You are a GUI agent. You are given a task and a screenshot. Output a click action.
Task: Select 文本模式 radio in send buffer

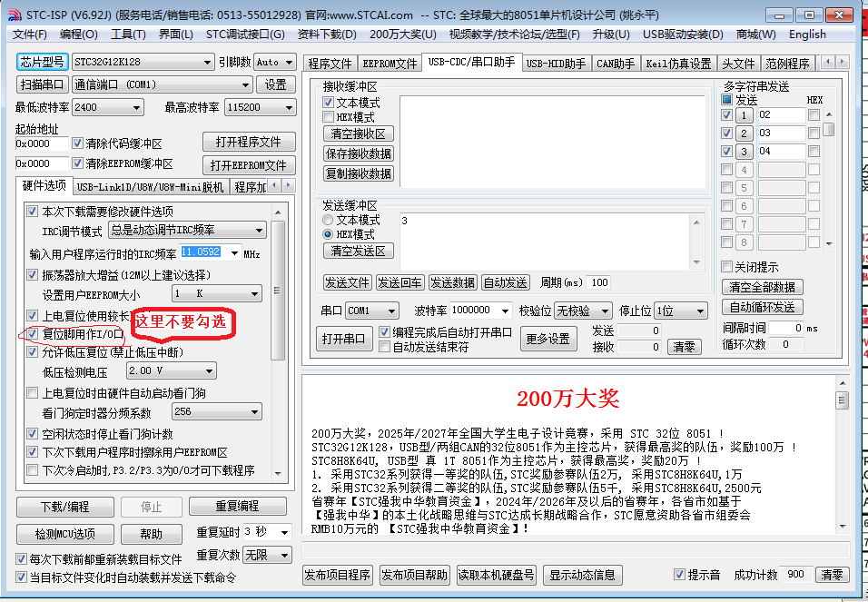tap(328, 220)
